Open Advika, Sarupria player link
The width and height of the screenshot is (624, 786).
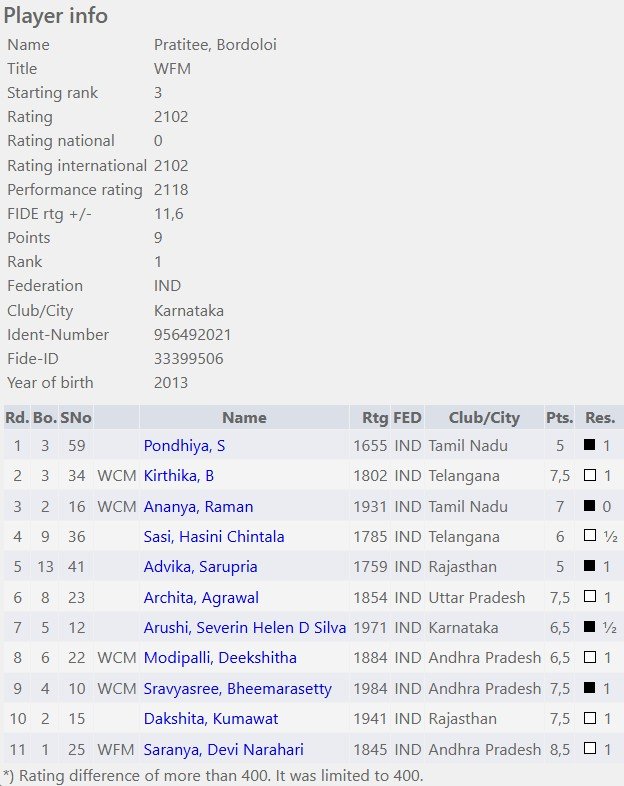200,566
